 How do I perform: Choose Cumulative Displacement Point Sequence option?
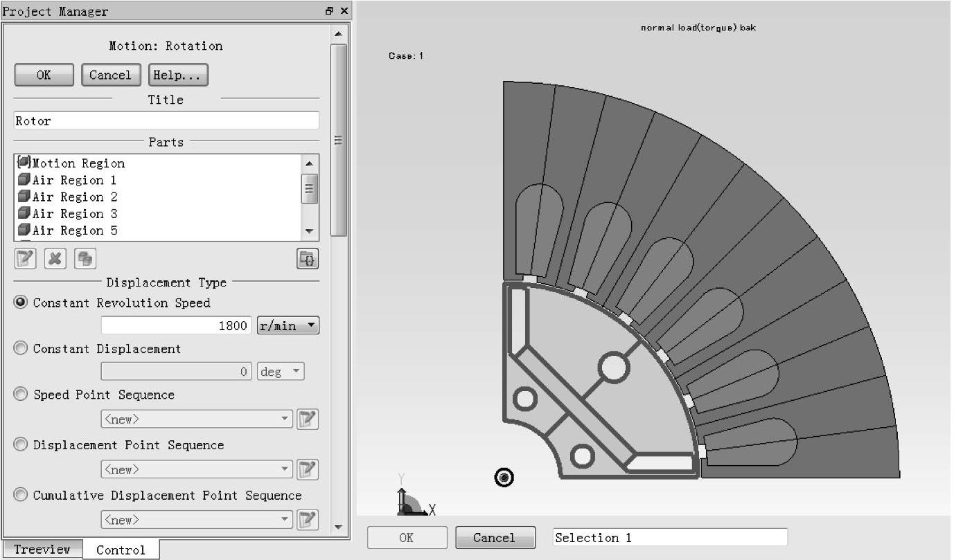(x=21, y=496)
